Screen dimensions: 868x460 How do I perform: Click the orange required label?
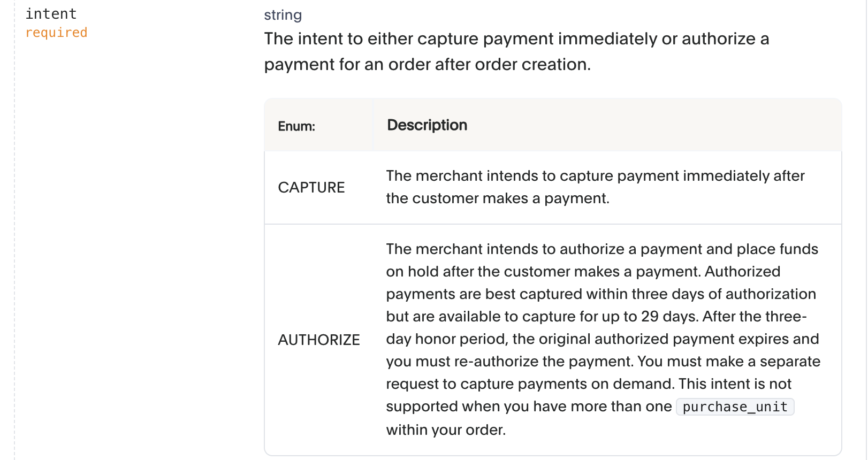(56, 33)
